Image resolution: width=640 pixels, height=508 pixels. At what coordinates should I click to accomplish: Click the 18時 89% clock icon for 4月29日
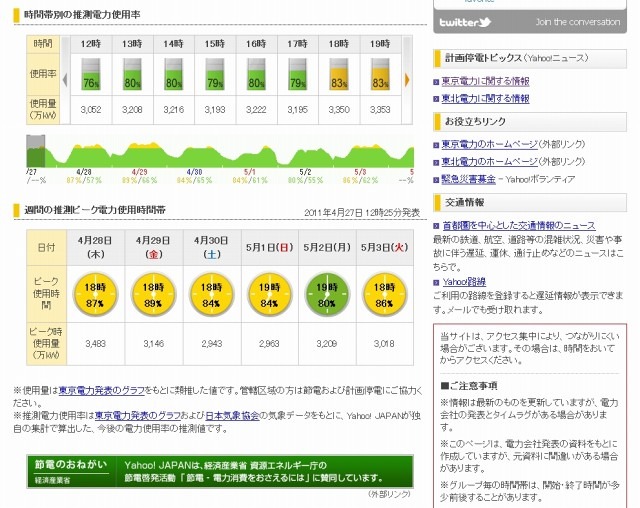(153, 294)
